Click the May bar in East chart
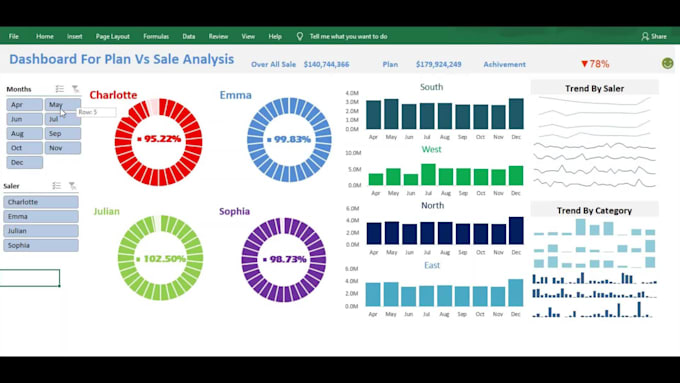Image resolution: width=680 pixels, height=383 pixels. pyautogui.click(x=391, y=294)
